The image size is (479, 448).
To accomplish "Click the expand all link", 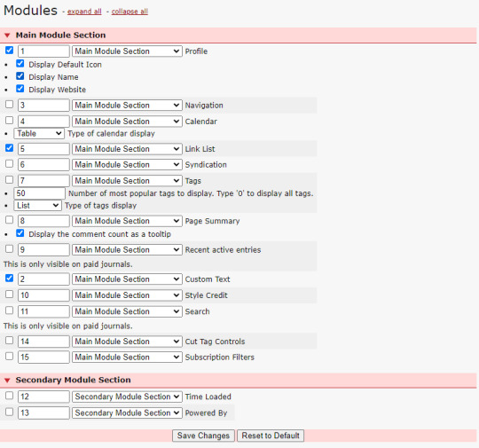I will pyautogui.click(x=84, y=12).
